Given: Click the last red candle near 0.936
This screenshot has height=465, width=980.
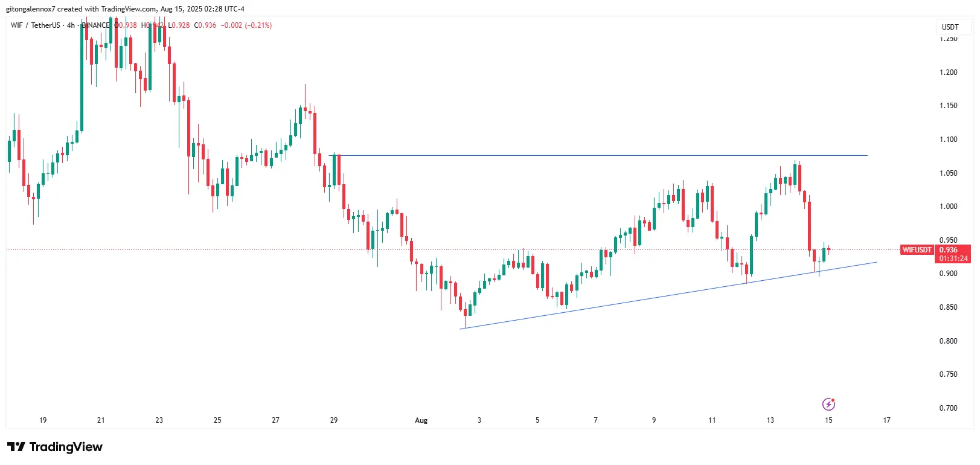Looking at the screenshot, I should [829, 249].
